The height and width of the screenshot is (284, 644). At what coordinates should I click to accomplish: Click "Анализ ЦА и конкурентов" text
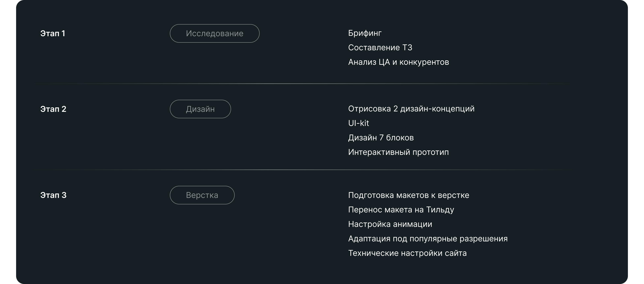pyautogui.click(x=398, y=62)
